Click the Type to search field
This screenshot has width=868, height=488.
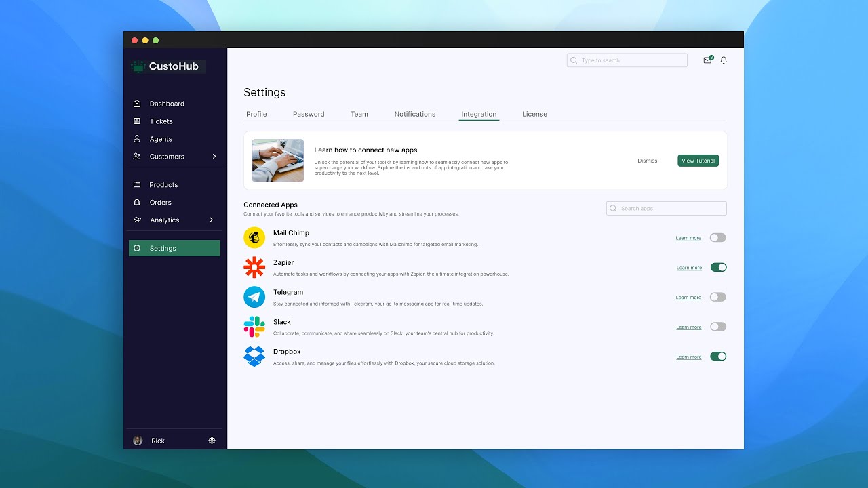[627, 60]
